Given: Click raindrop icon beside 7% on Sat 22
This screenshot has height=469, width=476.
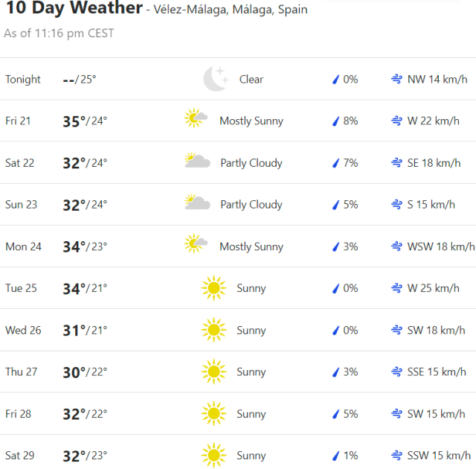Looking at the screenshot, I should point(335,163).
